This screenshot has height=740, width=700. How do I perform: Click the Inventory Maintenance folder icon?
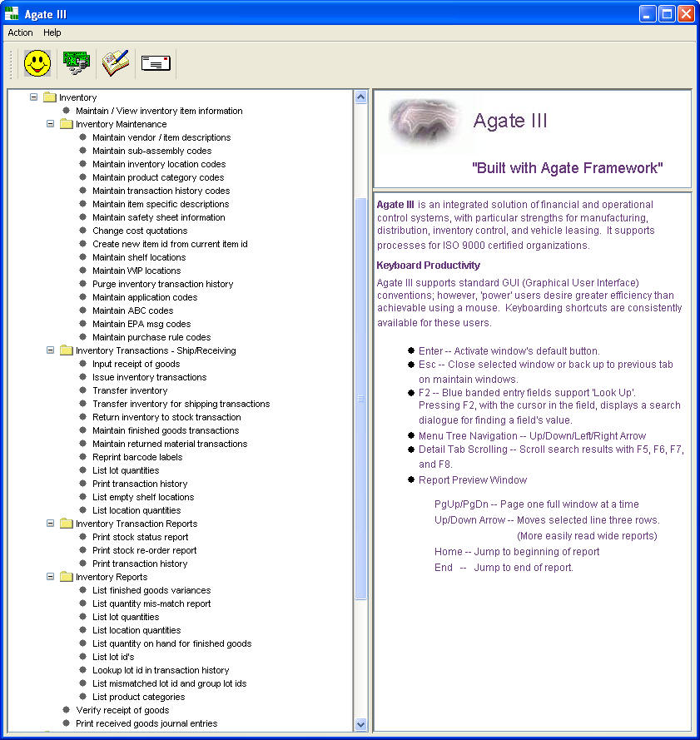pyautogui.click(x=67, y=124)
